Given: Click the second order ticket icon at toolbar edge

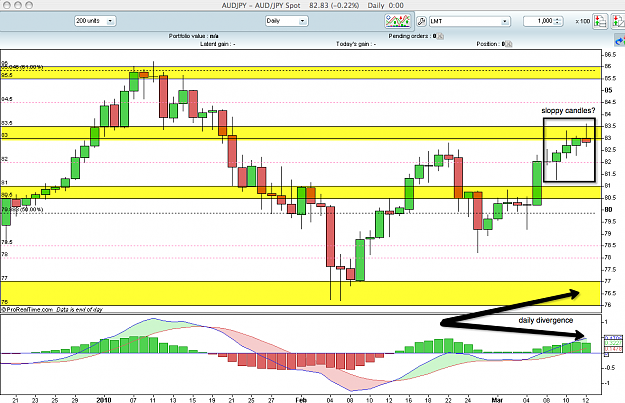Looking at the screenshot, I should coord(618,21).
